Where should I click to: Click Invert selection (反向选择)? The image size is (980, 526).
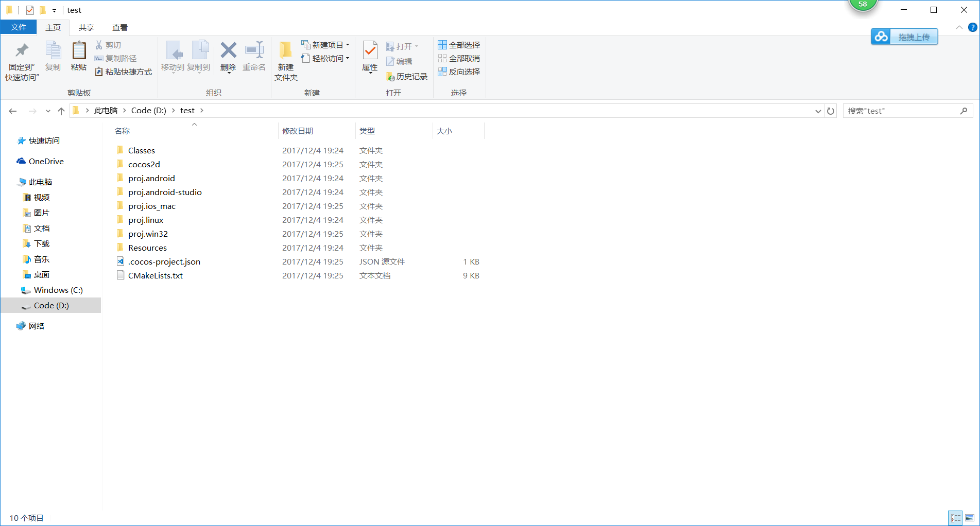click(459, 72)
